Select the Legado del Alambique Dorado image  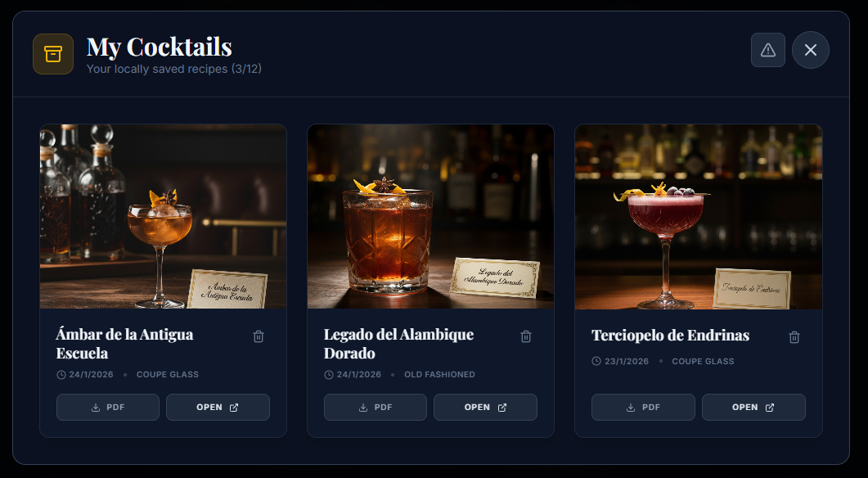[430, 217]
